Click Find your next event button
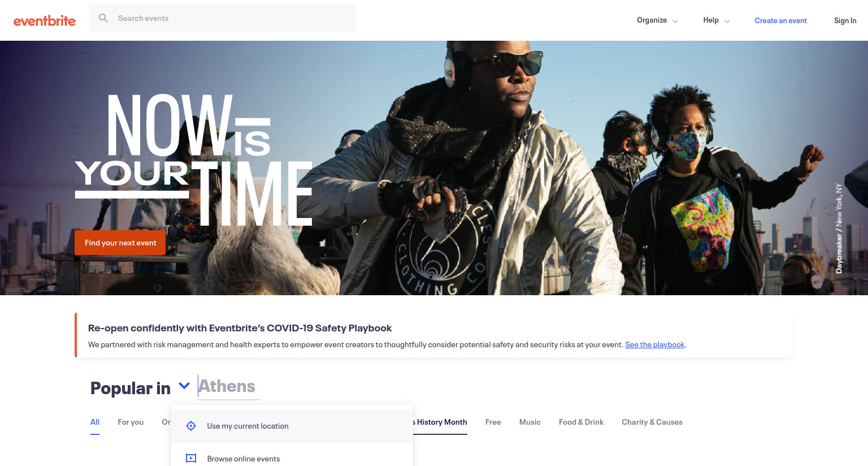Screen dimensions: 868x466 pos(120,243)
